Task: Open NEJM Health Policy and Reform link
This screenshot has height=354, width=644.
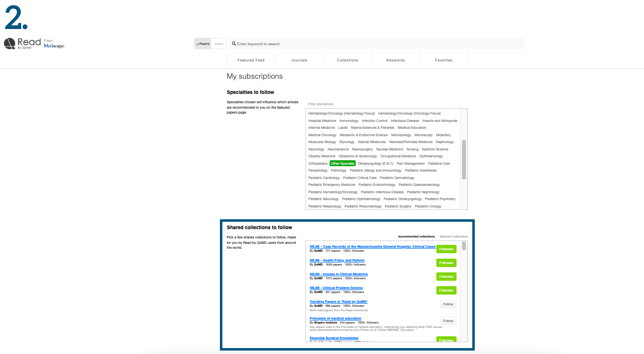Action: point(337,261)
